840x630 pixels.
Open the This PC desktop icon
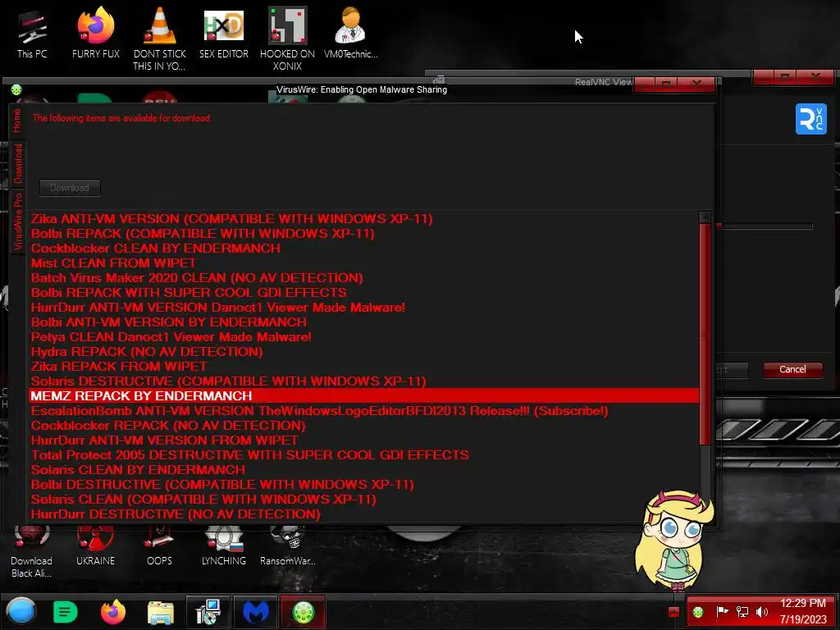tap(32, 34)
